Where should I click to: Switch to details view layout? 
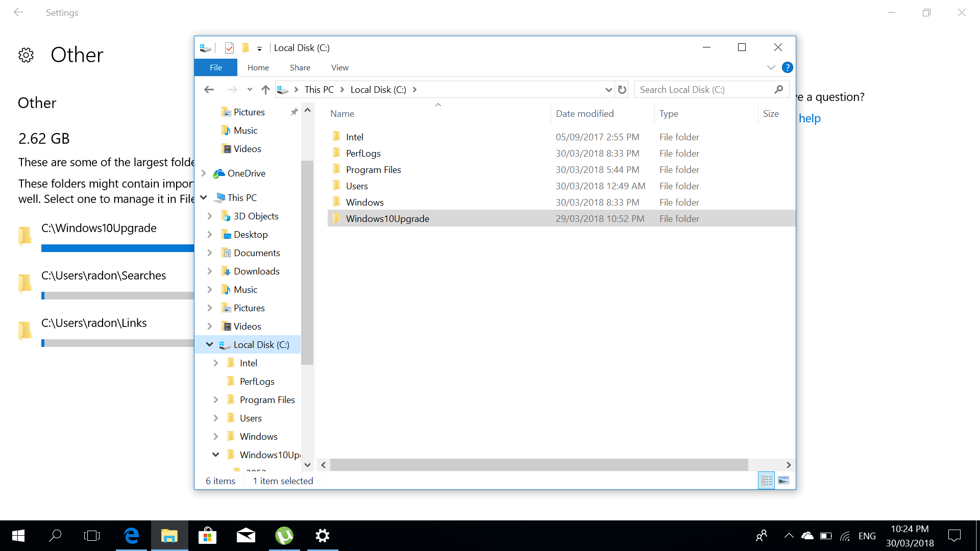pos(766,481)
